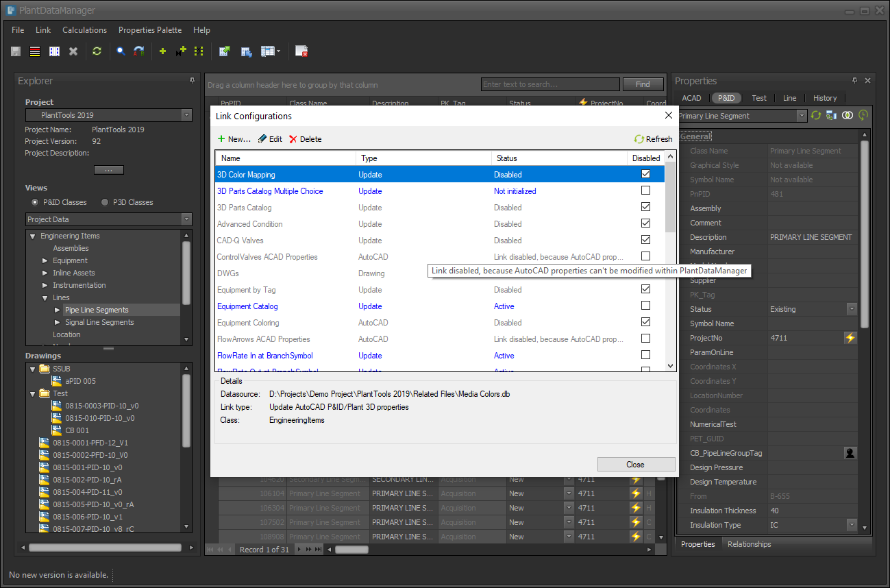Open the Project Data view dropdown
The image size is (890, 588).
pos(187,219)
